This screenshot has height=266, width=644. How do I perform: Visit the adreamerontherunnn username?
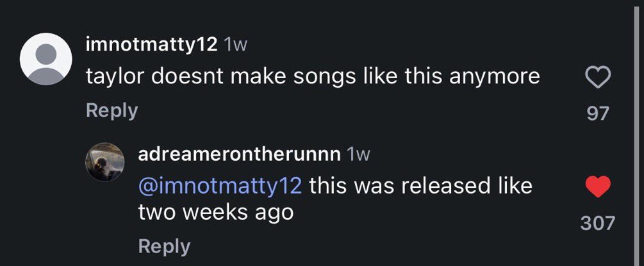pos(240,154)
